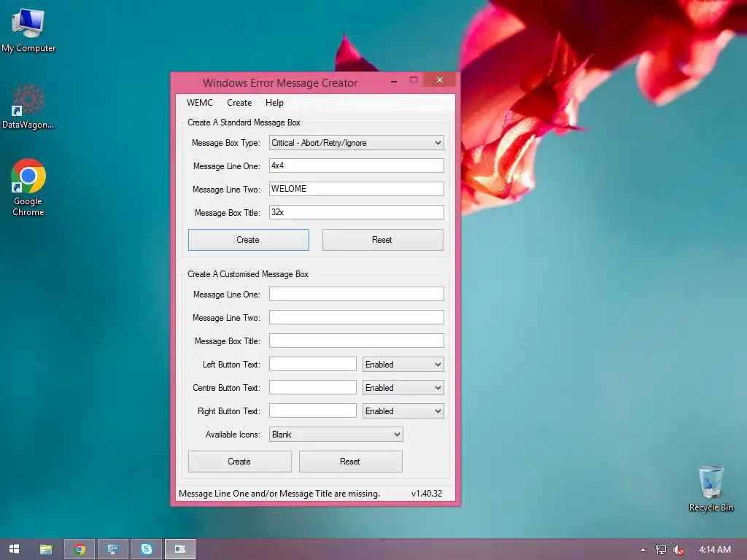
Task: Open the DataWagon desktop shortcut
Action: [x=28, y=107]
